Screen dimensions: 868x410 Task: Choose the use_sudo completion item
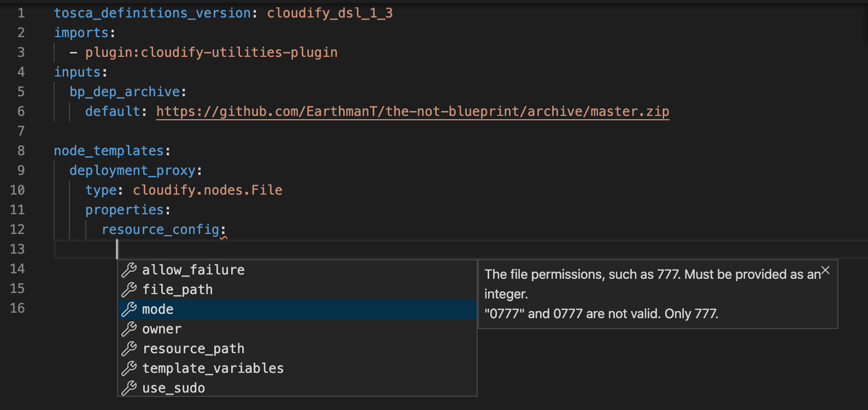tap(297, 388)
